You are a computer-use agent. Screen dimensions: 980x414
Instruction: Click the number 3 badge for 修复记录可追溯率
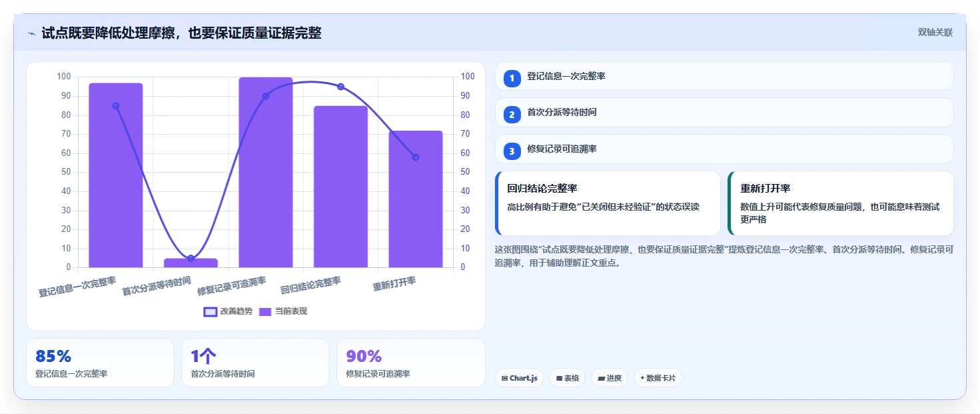(x=512, y=151)
